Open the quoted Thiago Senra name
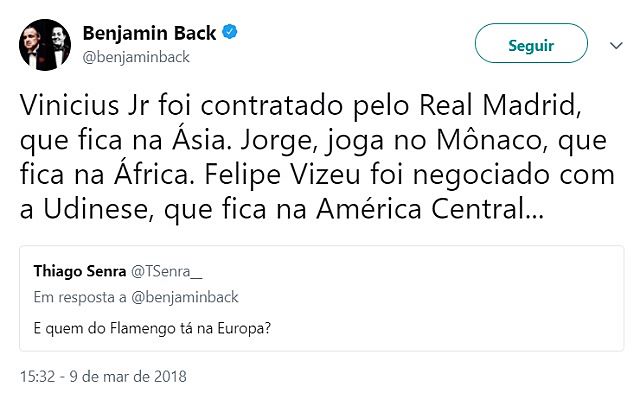This screenshot has height=393, width=640. point(80,271)
